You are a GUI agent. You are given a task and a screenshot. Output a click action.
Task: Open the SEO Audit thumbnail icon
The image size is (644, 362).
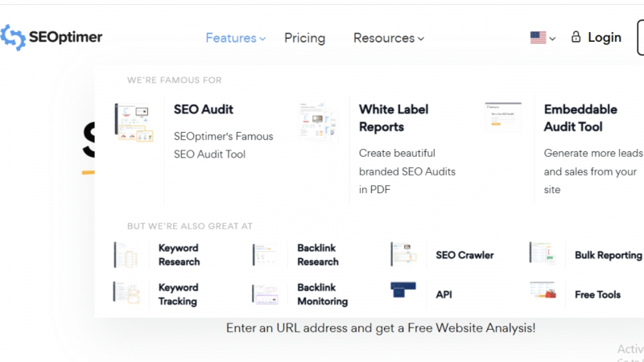134,122
